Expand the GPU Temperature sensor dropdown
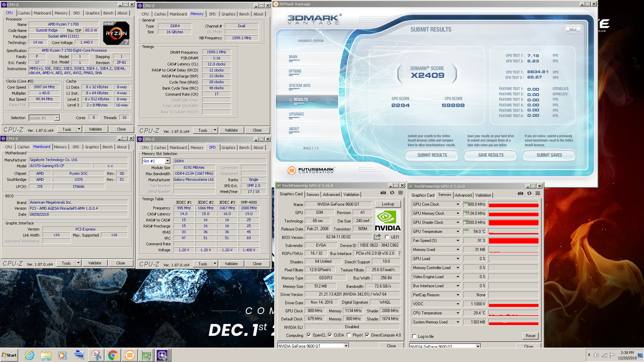 (458, 231)
